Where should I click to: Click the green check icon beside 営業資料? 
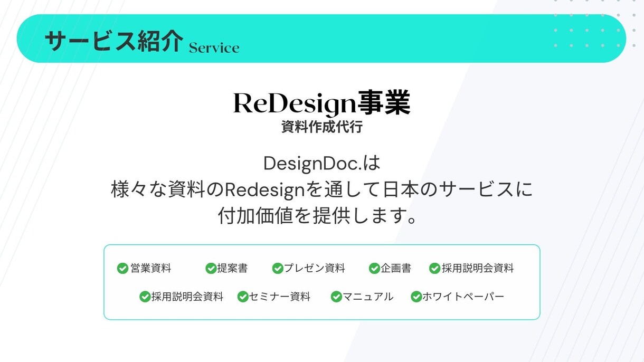(x=122, y=269)
